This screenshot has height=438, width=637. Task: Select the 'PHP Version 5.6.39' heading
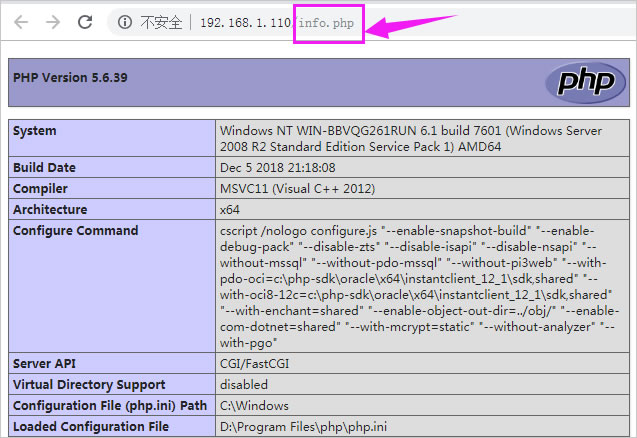(70, 78)
